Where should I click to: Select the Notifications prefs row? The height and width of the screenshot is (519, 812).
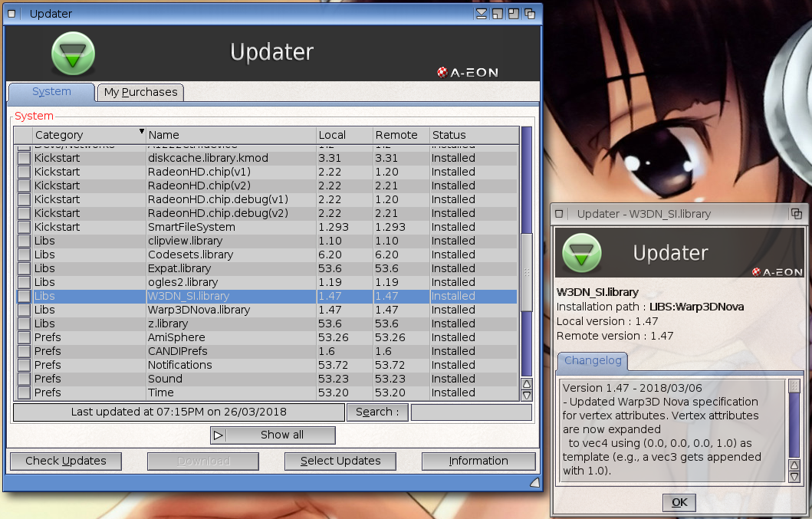[x=266, y=365]
